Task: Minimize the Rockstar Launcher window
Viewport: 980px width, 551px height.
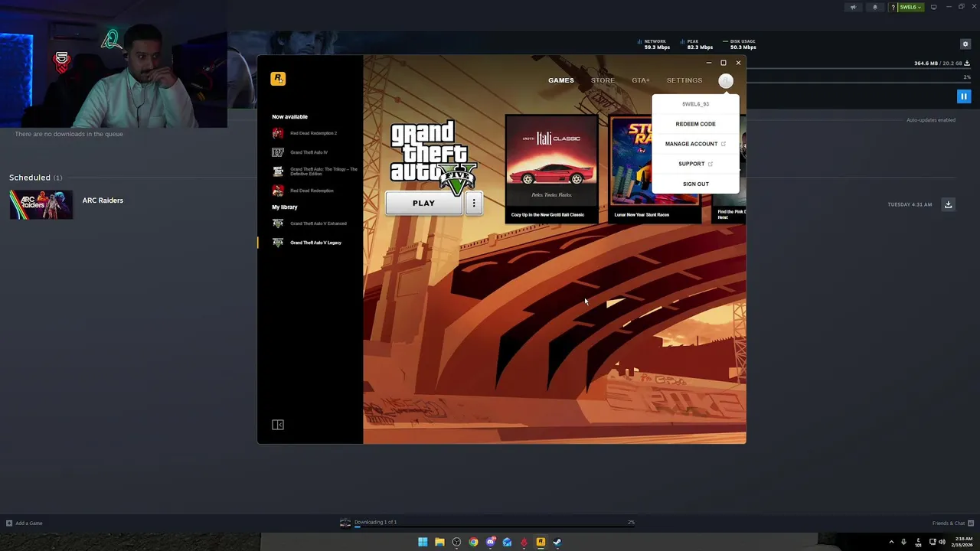Action: coord(708,63)
